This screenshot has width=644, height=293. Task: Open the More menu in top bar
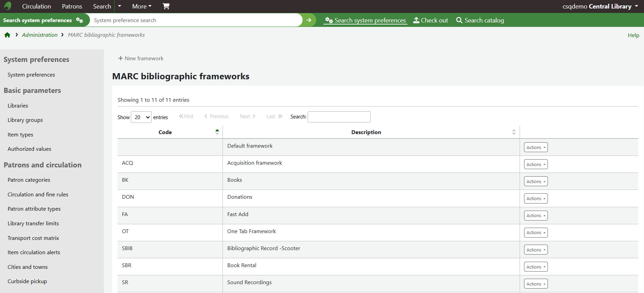(x=142, y=6)
